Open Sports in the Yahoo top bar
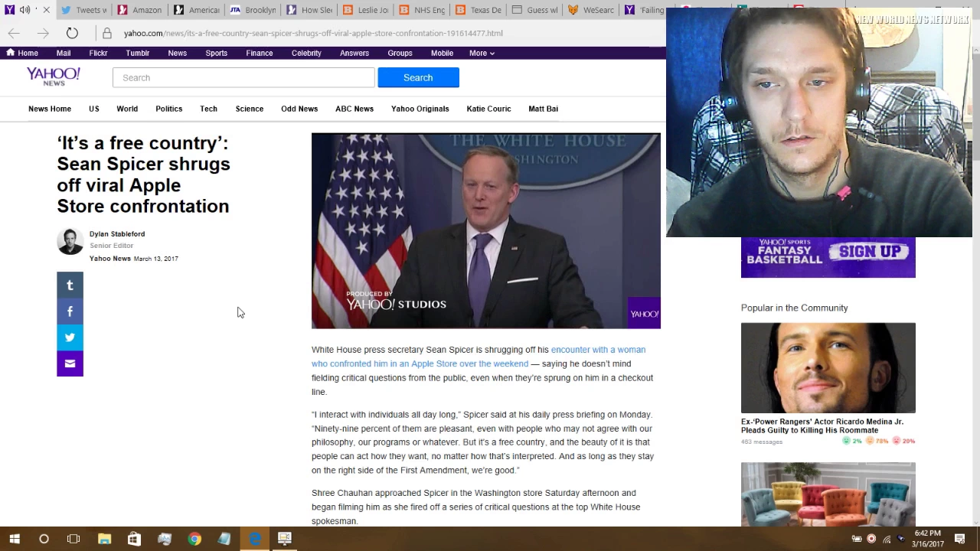This screenshot has width=980, height=551. pyautogui.click(x=216, y=53)
